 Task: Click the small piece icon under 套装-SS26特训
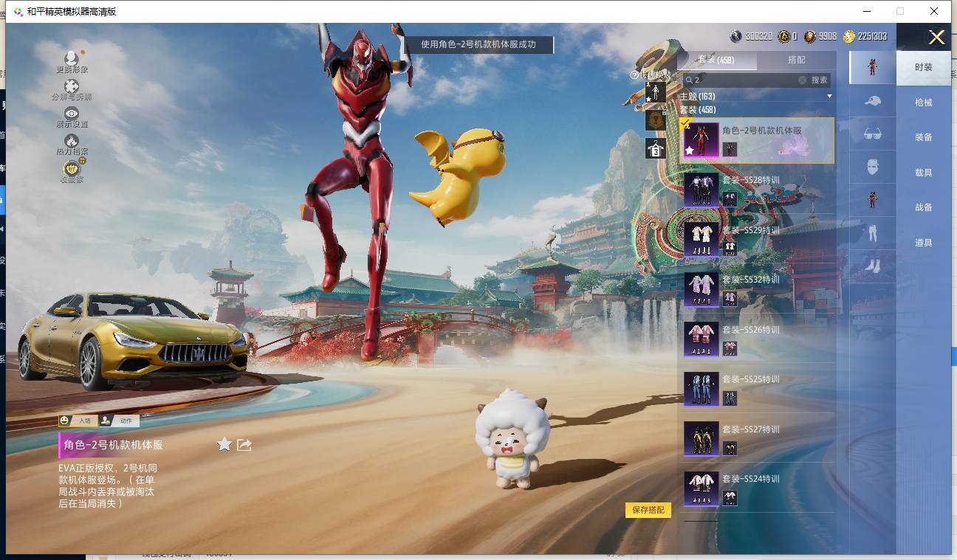pos(730,348)
